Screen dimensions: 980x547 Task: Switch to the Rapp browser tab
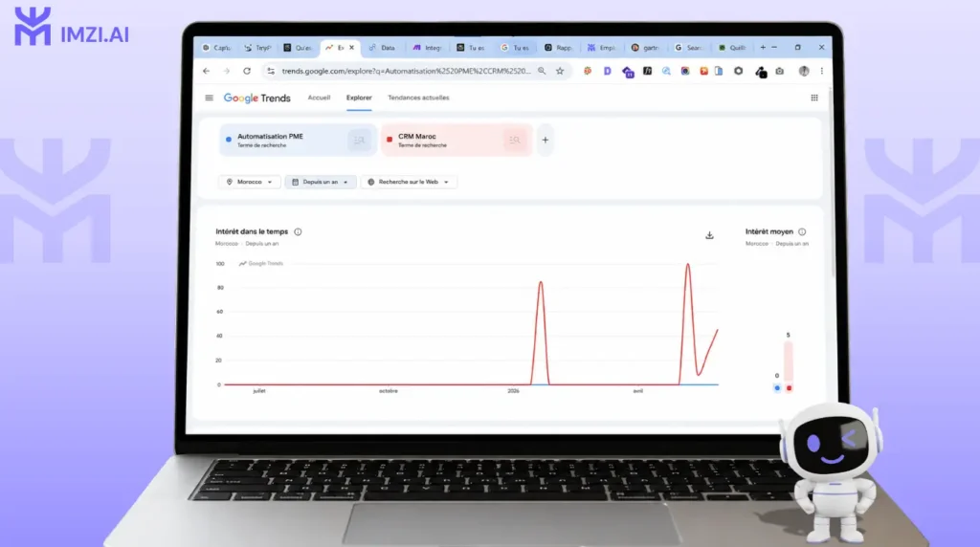[x=558, y=48]
